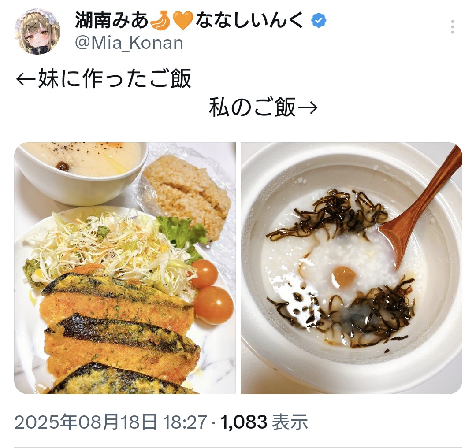This screenshot has width=476, height=448.
Task: Click the banana emoji in the display name
Action: [160, 20]
